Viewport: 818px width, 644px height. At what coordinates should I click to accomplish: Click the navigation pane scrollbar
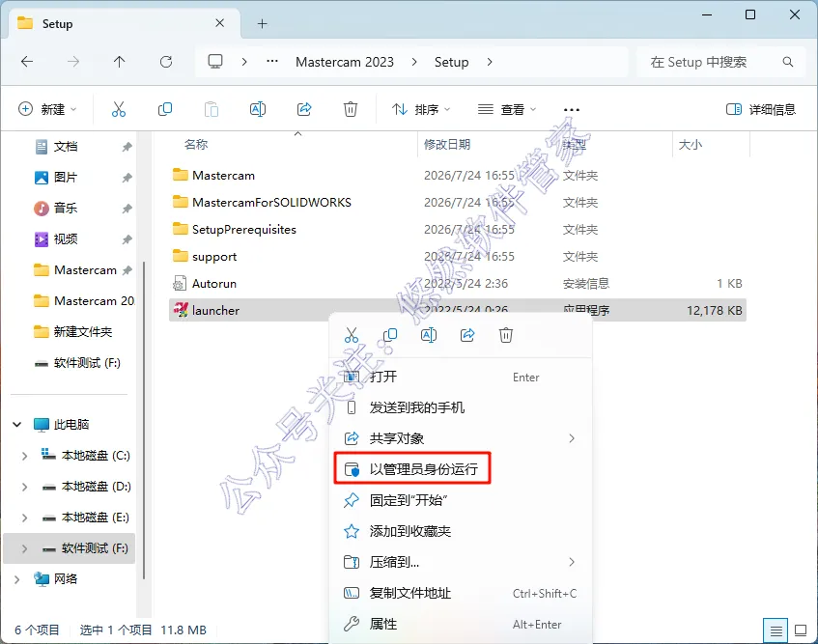(144, 420)
